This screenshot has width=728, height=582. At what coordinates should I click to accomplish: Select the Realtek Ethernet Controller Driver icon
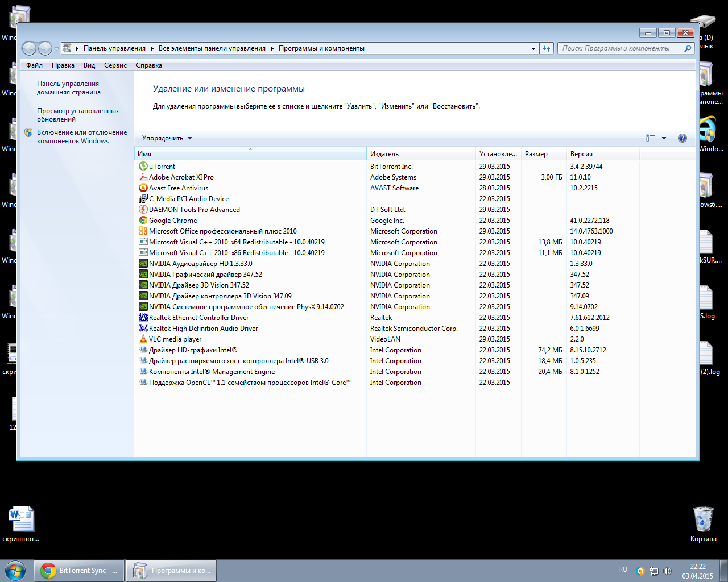143,318
